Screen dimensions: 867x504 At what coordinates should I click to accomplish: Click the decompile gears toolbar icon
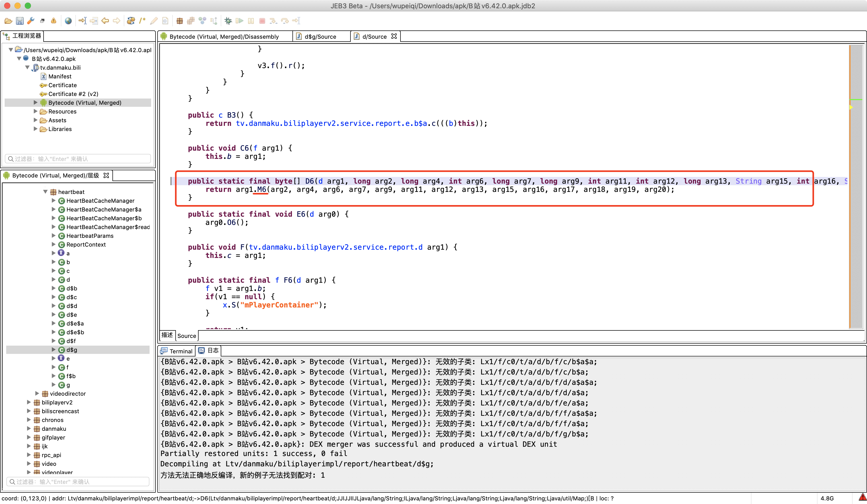(x=130, y=21)
